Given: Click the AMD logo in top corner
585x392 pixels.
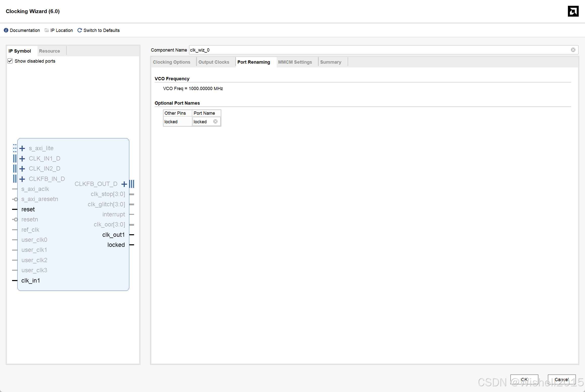Looking at the screenshot, I should (x=573, y=11).
